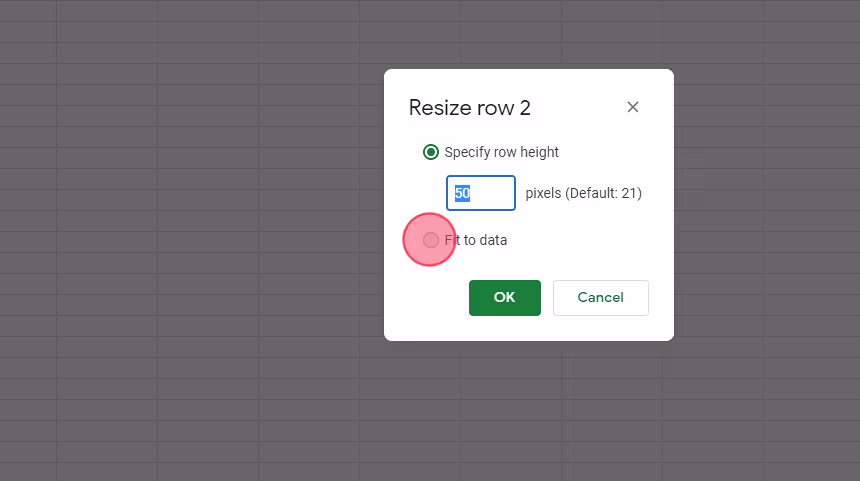Confirm with the OK button
The image size is (860, 481).
(x=505, y=298)
